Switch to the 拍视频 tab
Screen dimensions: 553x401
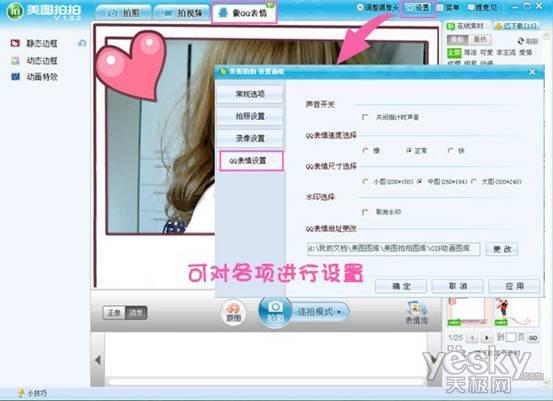pyautogui.click(x=182, y=13)
